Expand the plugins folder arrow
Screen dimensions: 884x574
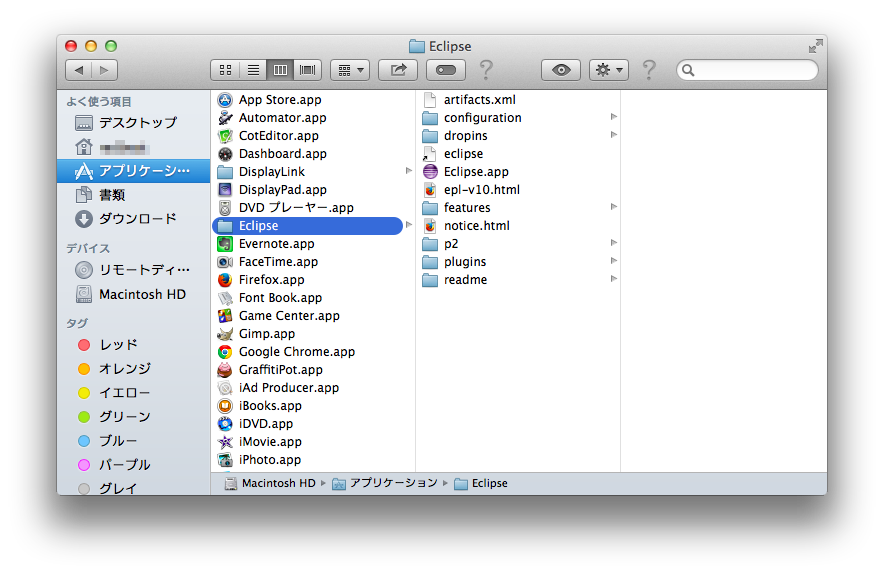pyautogui.click(x=614, y=261)
